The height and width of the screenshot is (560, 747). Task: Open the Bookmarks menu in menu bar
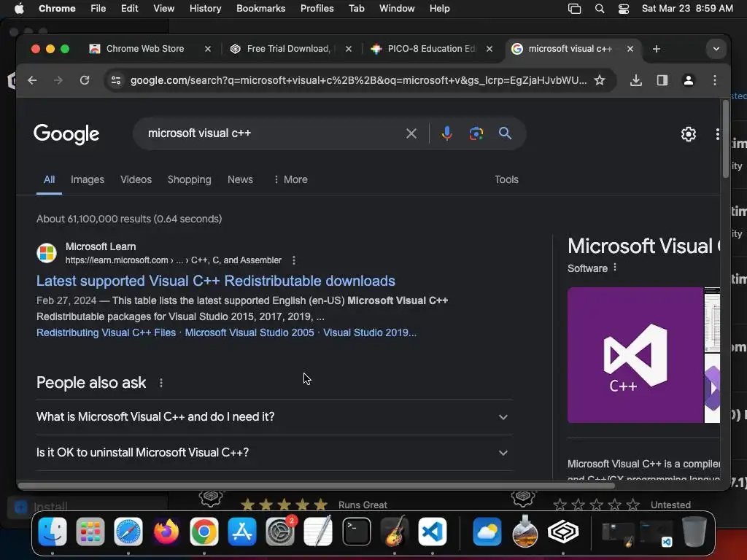pyautogui.click(x=260, y=9)
